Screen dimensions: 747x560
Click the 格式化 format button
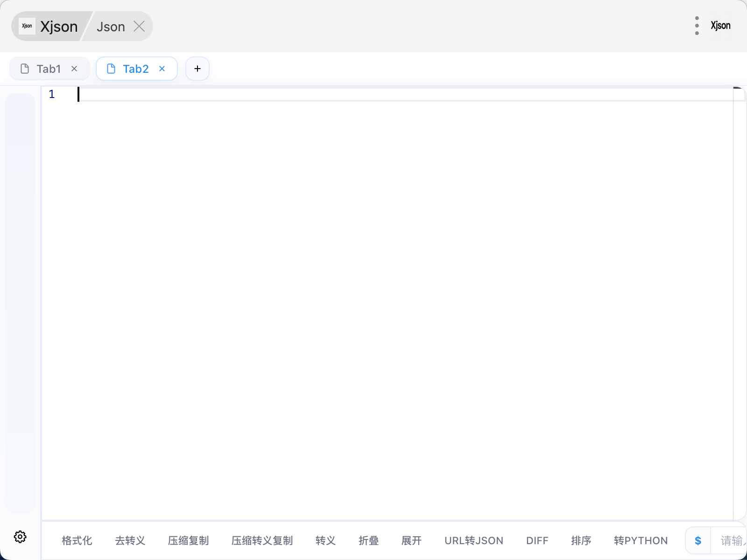tap(77, 540)
